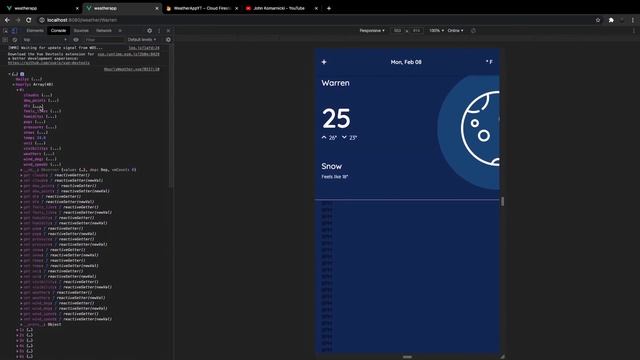The image size is (640, 360).
Task: Expand array item 1
Action: click(17, 330)
